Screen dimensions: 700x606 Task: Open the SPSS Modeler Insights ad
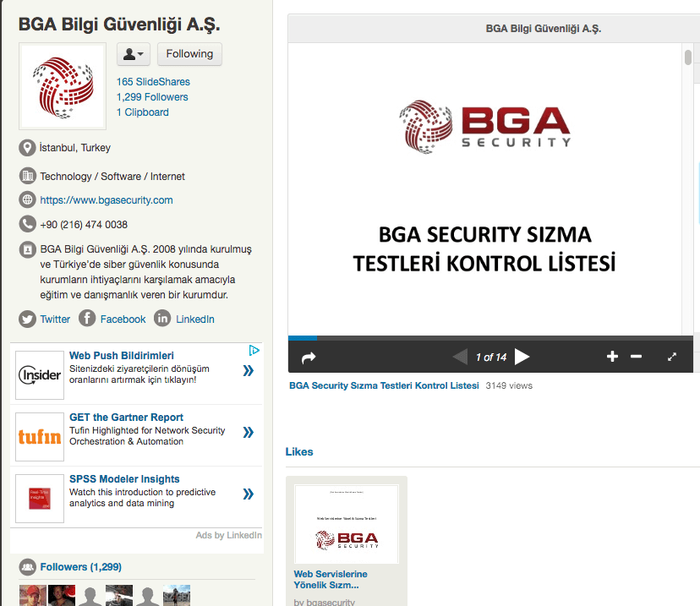tap(124, 479)
